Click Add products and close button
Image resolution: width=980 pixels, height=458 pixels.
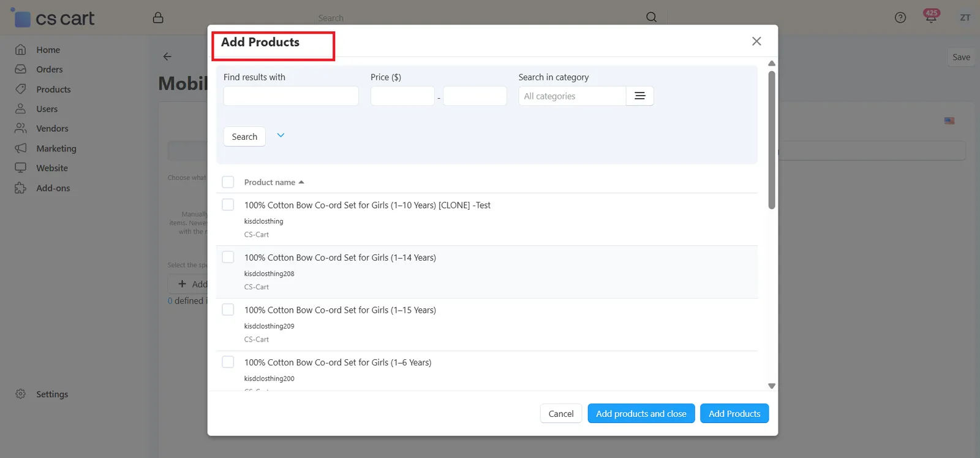pos(641,414)
